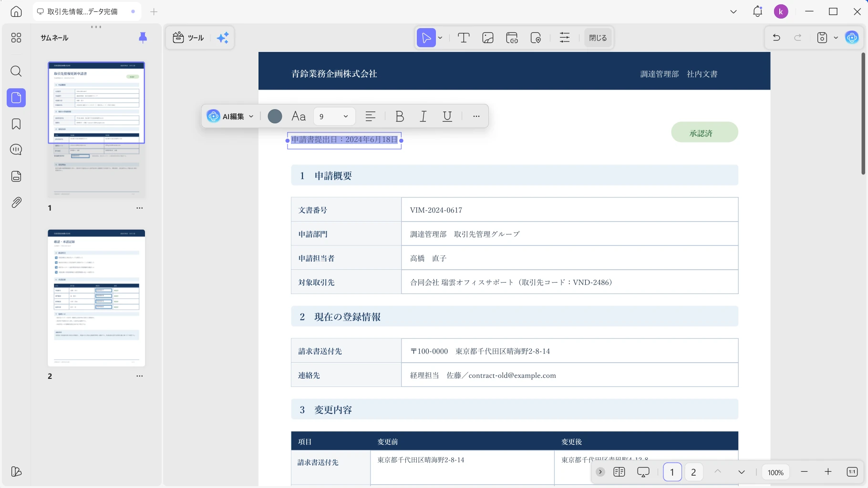Toggle underline formatting

click(447, 116)
